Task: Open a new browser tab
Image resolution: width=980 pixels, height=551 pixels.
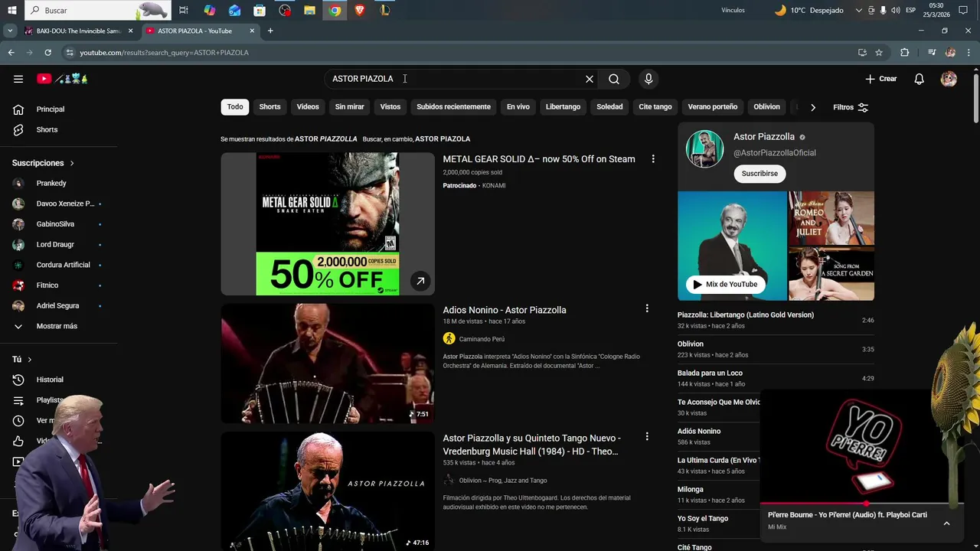Action: click(x=270, y=31)
